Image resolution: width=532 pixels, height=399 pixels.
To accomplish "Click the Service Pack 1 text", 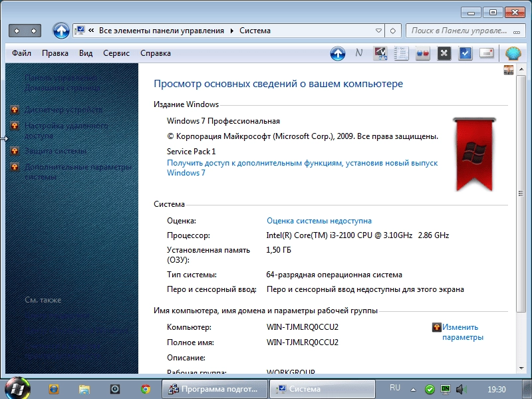I will [x=191, y=152].
